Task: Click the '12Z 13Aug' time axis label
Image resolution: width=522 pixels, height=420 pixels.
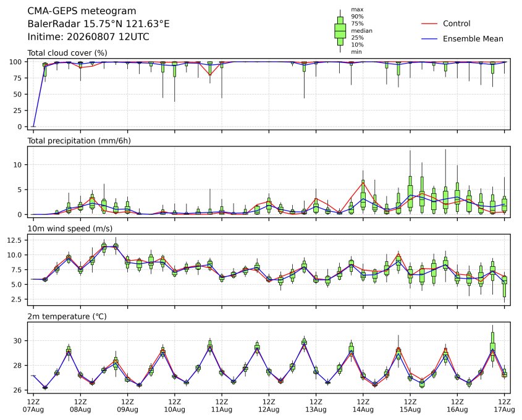Action: 316,406
